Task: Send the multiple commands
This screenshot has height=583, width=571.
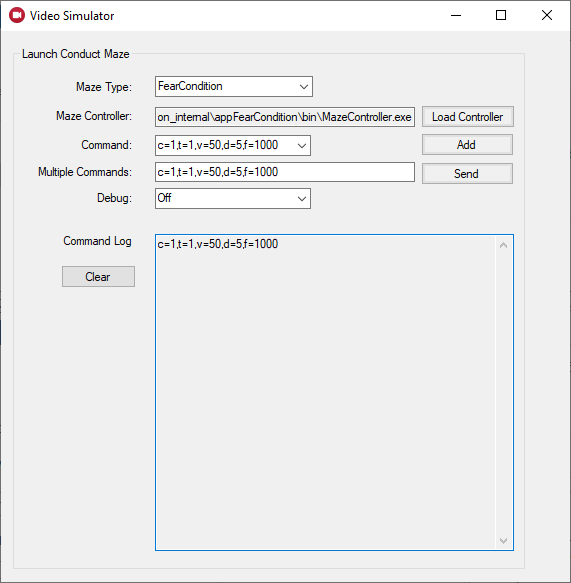Action: coord(467,174)
